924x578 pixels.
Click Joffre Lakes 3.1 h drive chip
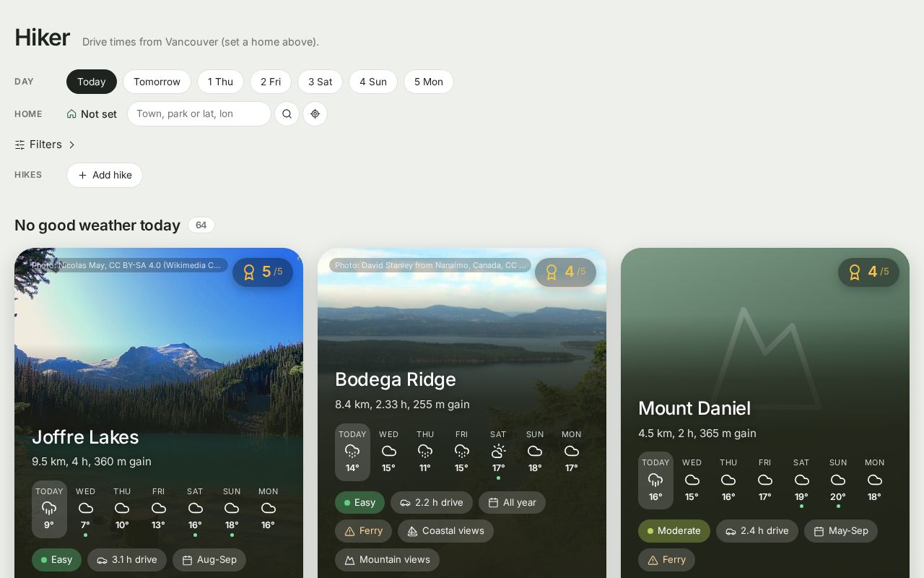127,560
